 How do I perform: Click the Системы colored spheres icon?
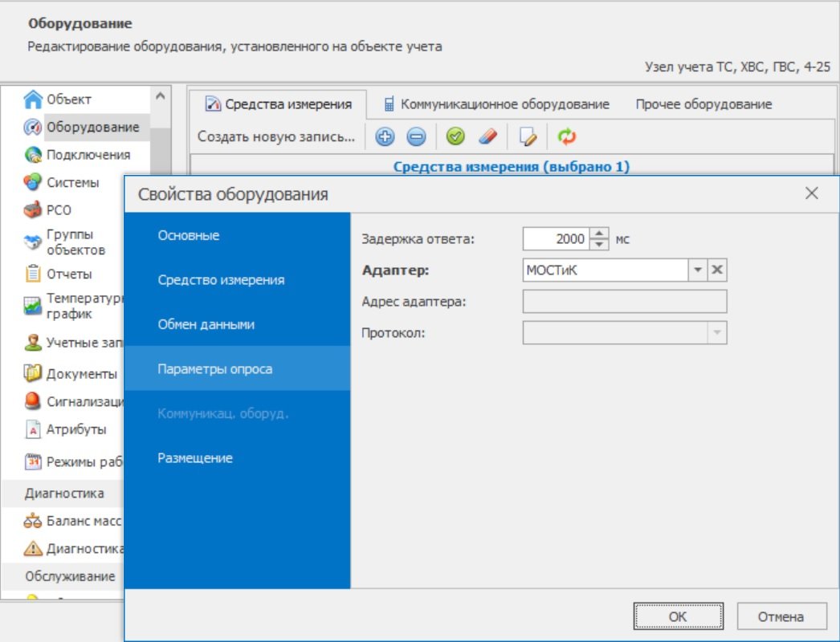click(33, 182)
